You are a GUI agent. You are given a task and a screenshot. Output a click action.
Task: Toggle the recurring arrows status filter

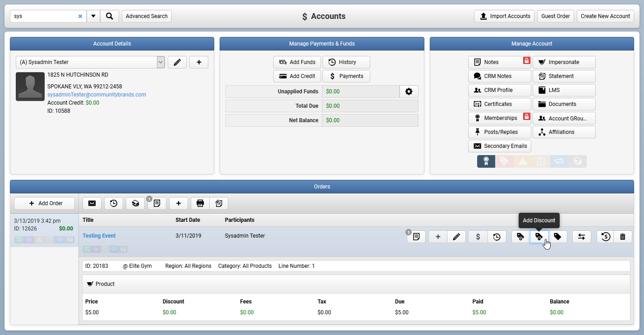pos(559,161)
